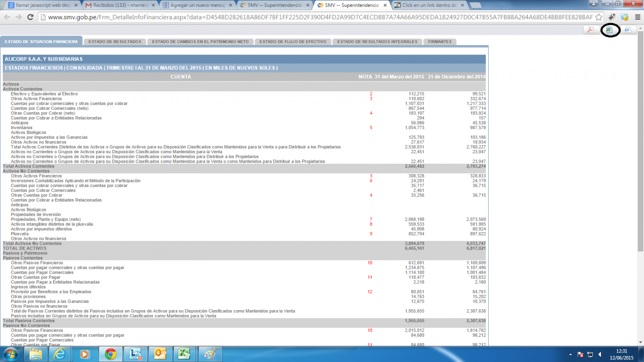
Task: Click the 'CUENTA' column header
Action: click(180, 77)
